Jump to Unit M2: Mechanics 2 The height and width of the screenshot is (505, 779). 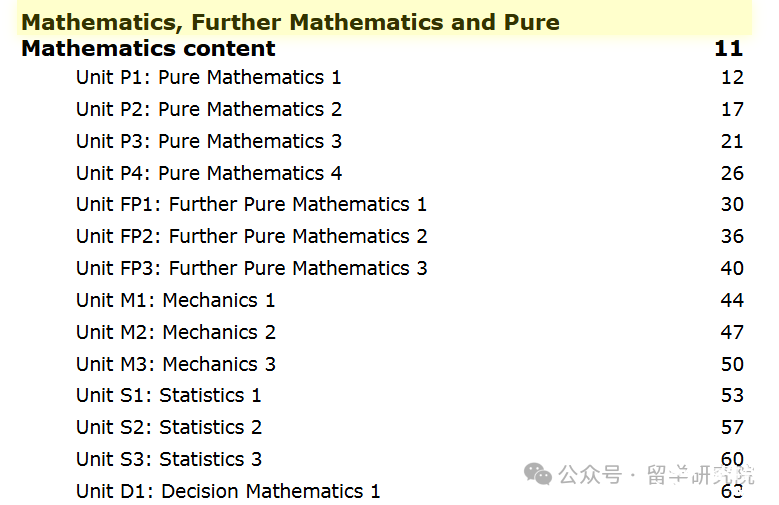pos(175,332)
